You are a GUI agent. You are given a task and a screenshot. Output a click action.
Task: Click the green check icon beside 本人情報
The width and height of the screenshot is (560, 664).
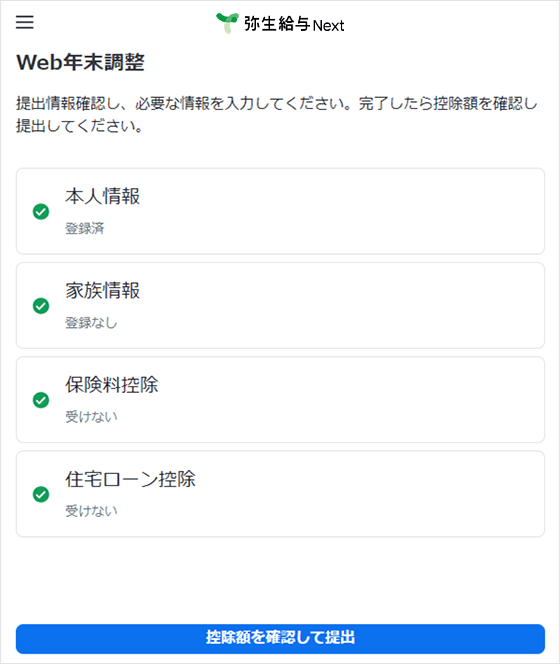[41, 212]
